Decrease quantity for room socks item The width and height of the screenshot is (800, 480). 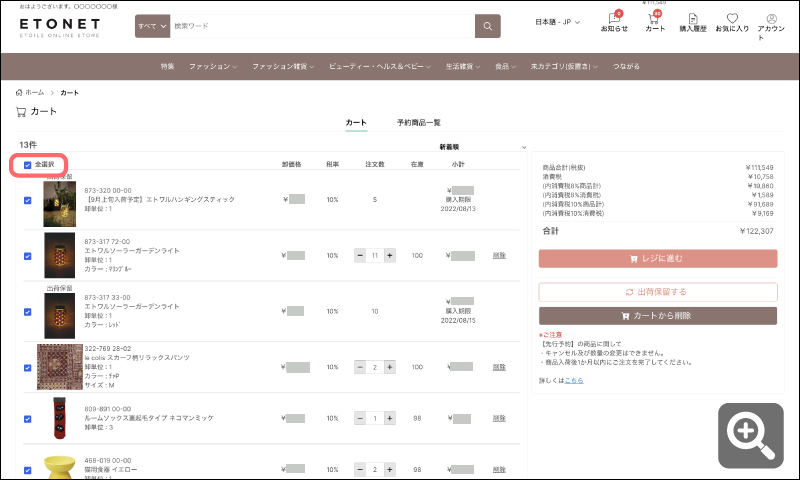tap(360, 418)
